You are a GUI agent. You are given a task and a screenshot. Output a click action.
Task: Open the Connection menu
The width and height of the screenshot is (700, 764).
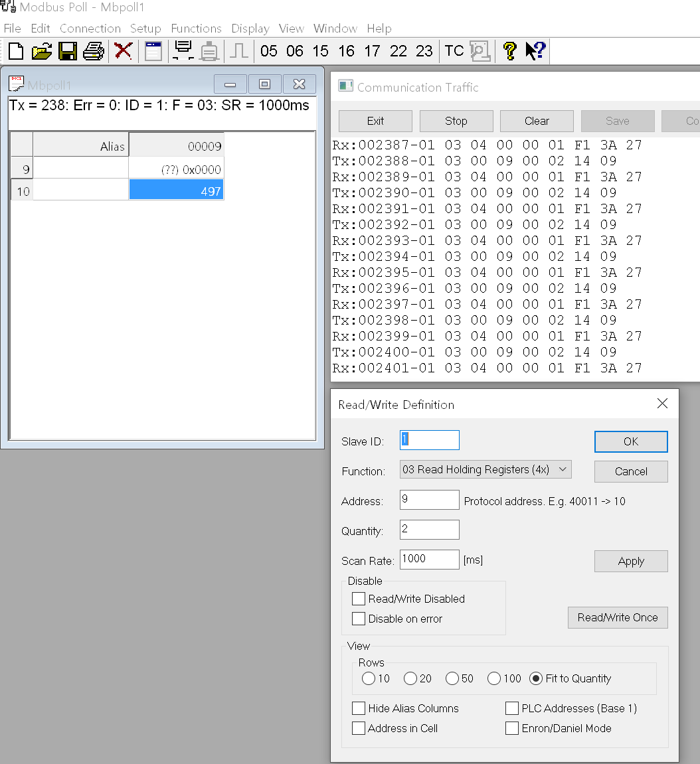[90, 29]
